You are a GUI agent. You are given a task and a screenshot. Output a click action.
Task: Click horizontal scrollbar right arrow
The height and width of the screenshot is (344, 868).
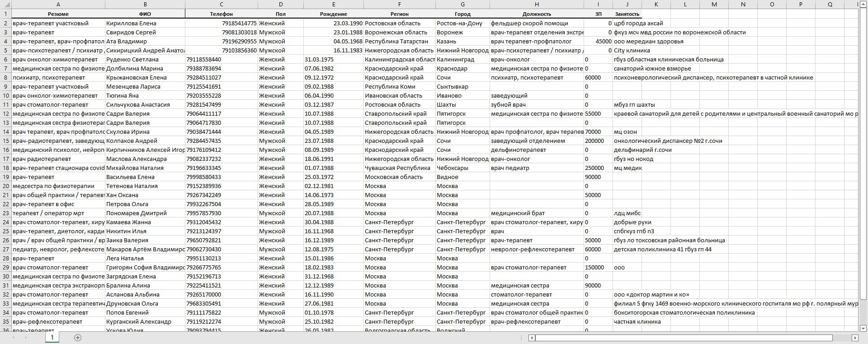click(x=855, y=338)
